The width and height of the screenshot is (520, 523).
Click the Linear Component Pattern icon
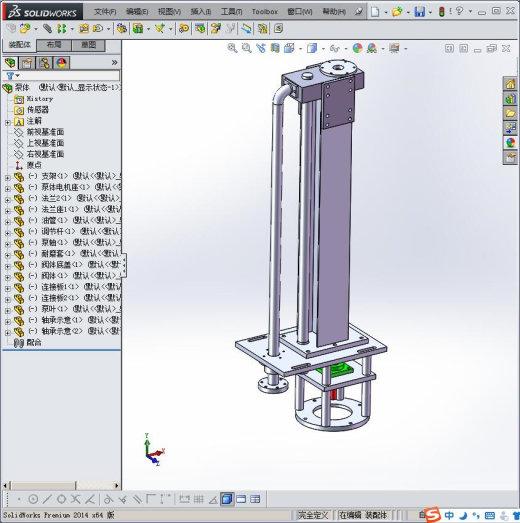click(x=61, y=29)
